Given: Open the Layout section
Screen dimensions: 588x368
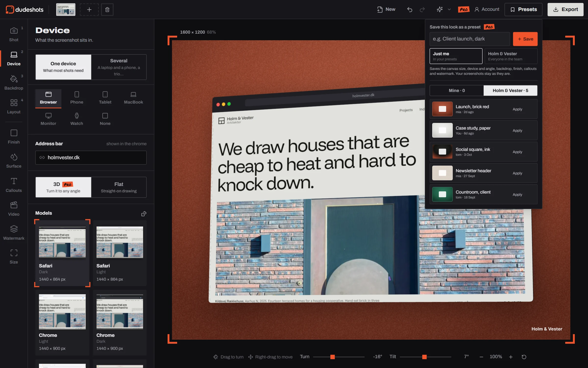Looking at the screenshot, I should 14,106.
